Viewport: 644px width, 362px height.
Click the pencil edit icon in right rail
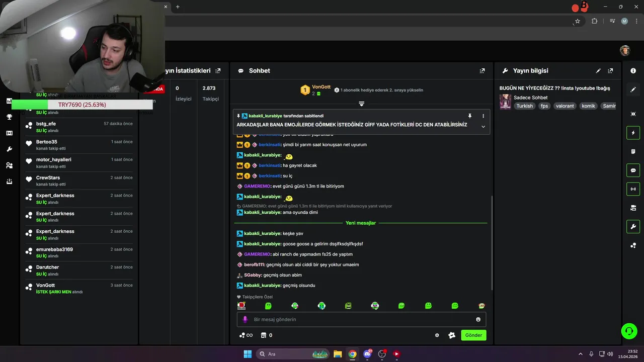point(633,89)
